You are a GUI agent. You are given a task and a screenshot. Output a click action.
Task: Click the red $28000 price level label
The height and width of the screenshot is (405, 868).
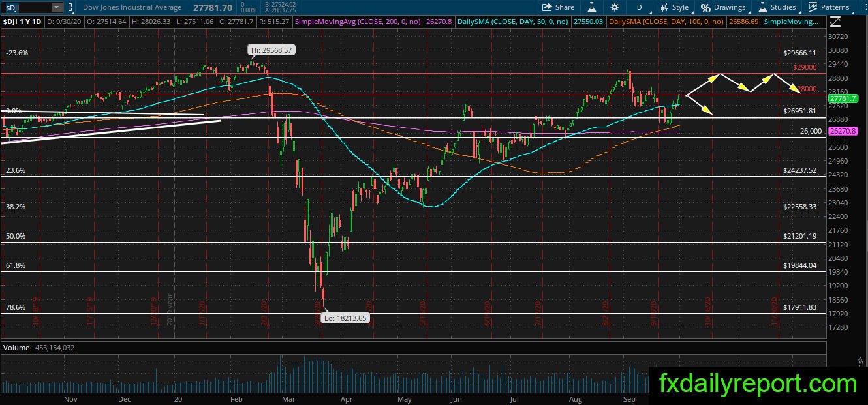pos(805,89)
